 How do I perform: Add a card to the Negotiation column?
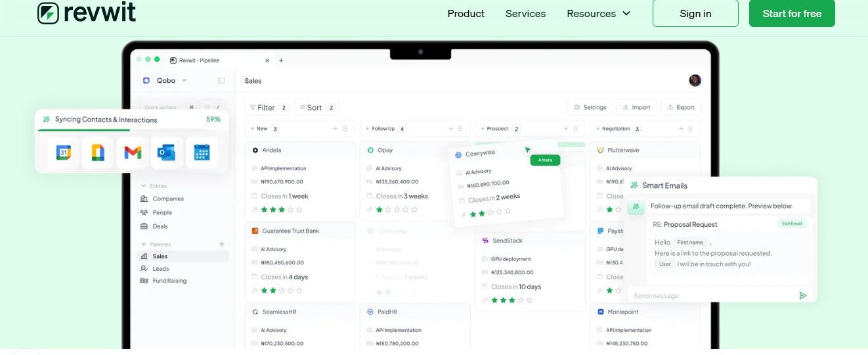pyautogui.click(x=680, y=129)
